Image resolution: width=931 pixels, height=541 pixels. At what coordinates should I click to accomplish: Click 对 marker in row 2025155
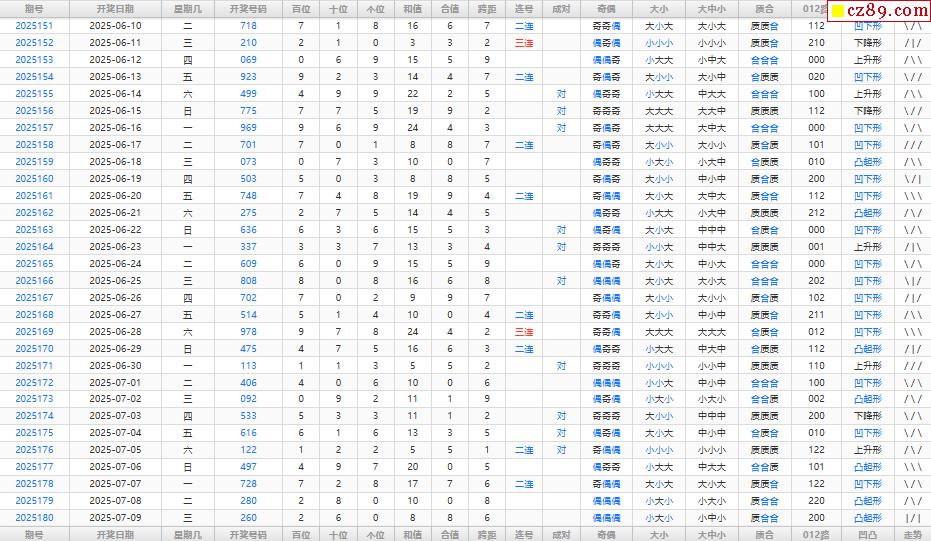[x=561, y=94]
